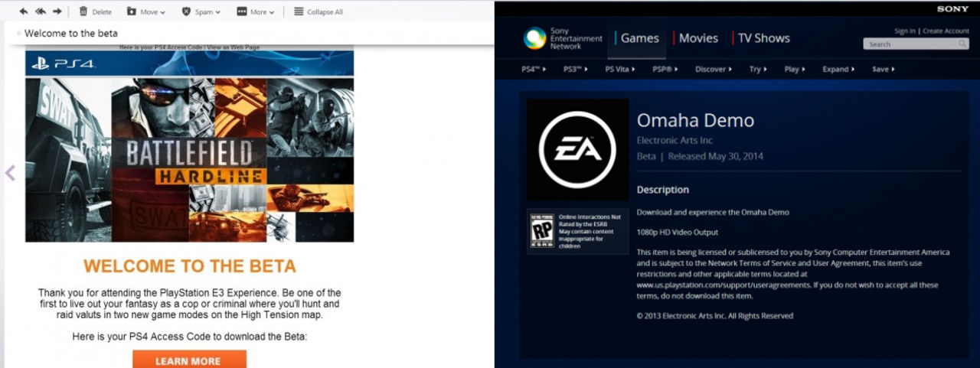Switch to the TV Shows tab
Viewport: 980px width, 368px height.
tap(762, 38)
